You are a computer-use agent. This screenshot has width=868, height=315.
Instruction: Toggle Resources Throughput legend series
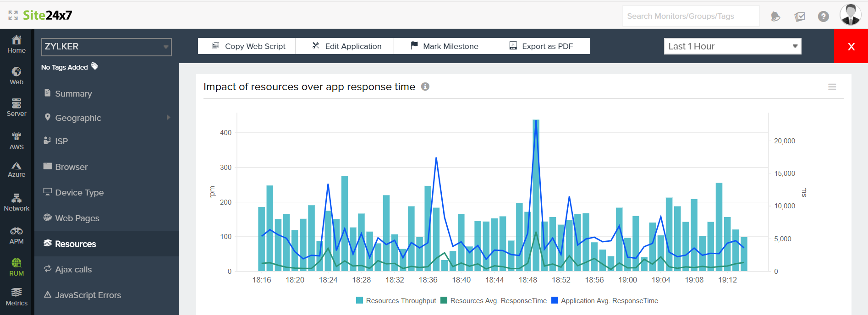coord(396,301)
